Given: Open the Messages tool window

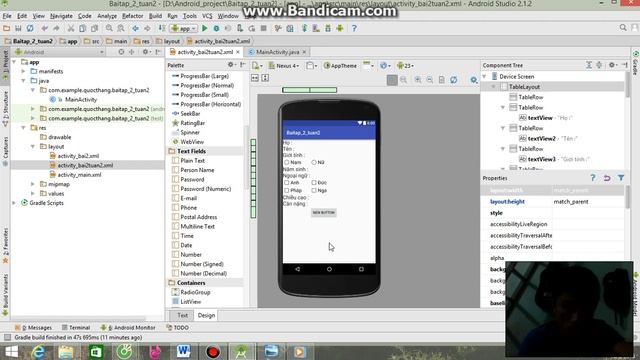Looking at the screenshot, I should 33,327.
